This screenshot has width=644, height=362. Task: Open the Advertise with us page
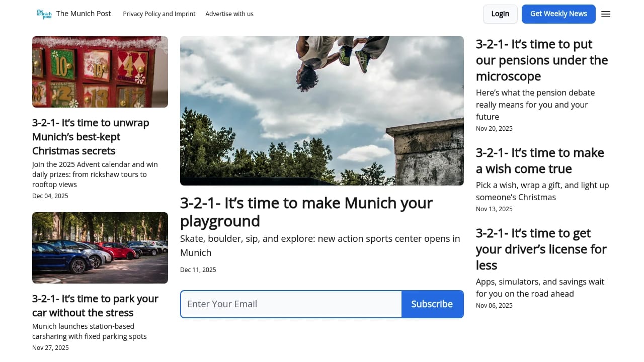click(229, 14)
